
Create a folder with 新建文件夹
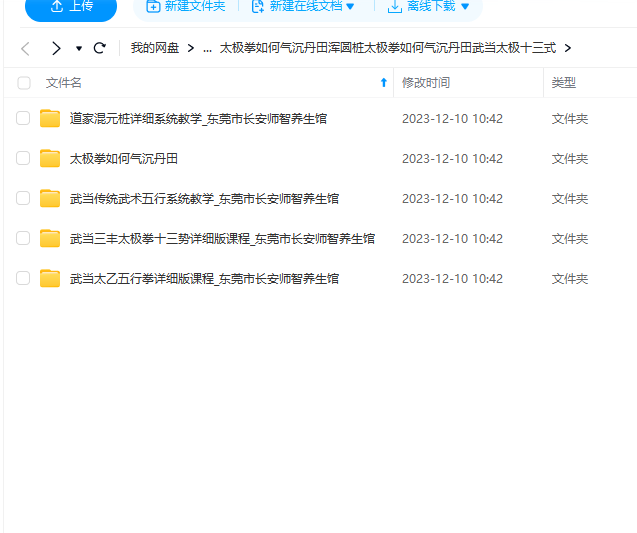[x=186, y=6]
